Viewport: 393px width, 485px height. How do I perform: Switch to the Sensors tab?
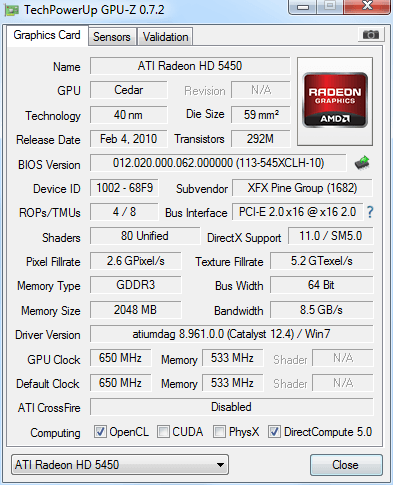click(112, 37)
